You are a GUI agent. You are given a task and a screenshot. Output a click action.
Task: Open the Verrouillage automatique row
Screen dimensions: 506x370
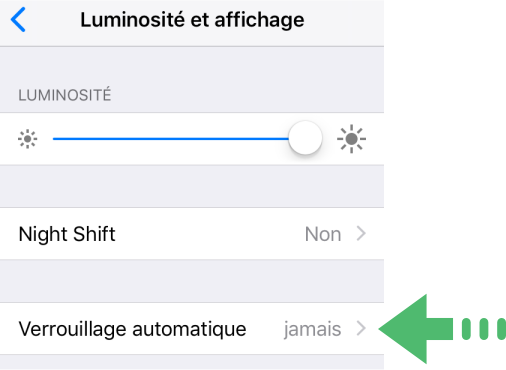pos(192,329)
